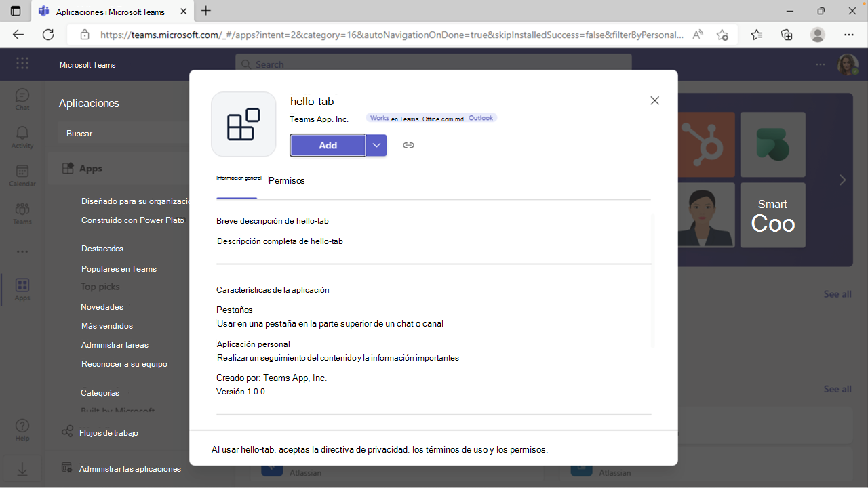Open Calendar in the Teams sidebar

[x=22, y=175]
